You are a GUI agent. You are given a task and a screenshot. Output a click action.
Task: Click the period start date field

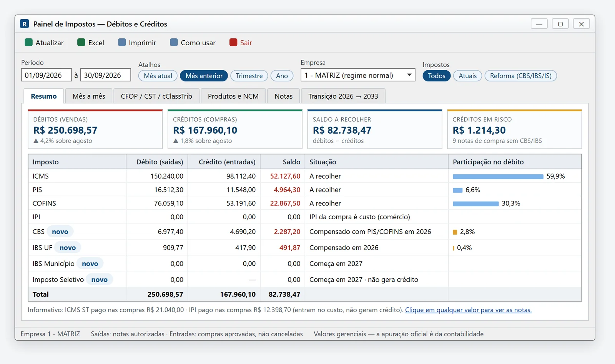[x=46, y=75]
